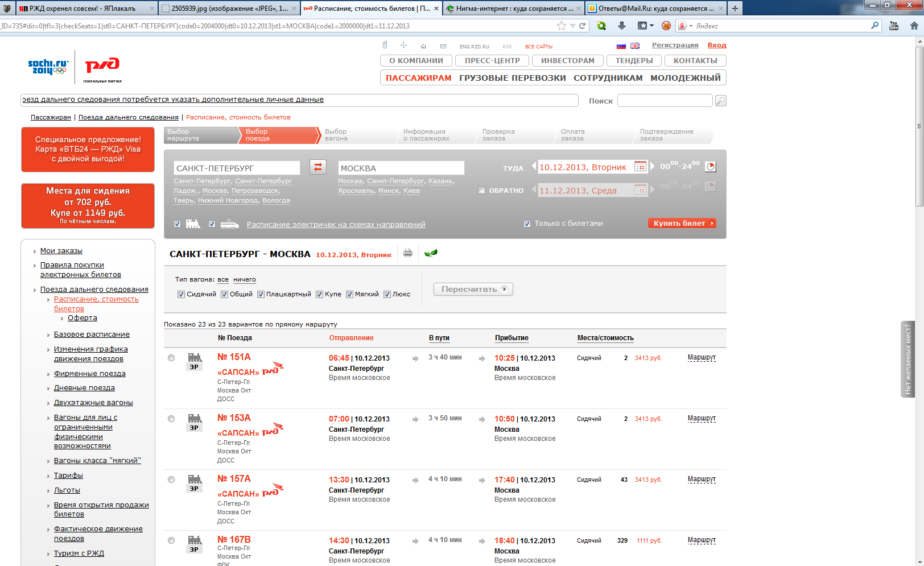Viewport: 924px width, 566px height.
Task: Click the destination station МОСКВА field
Action: (x=401, y=168)
